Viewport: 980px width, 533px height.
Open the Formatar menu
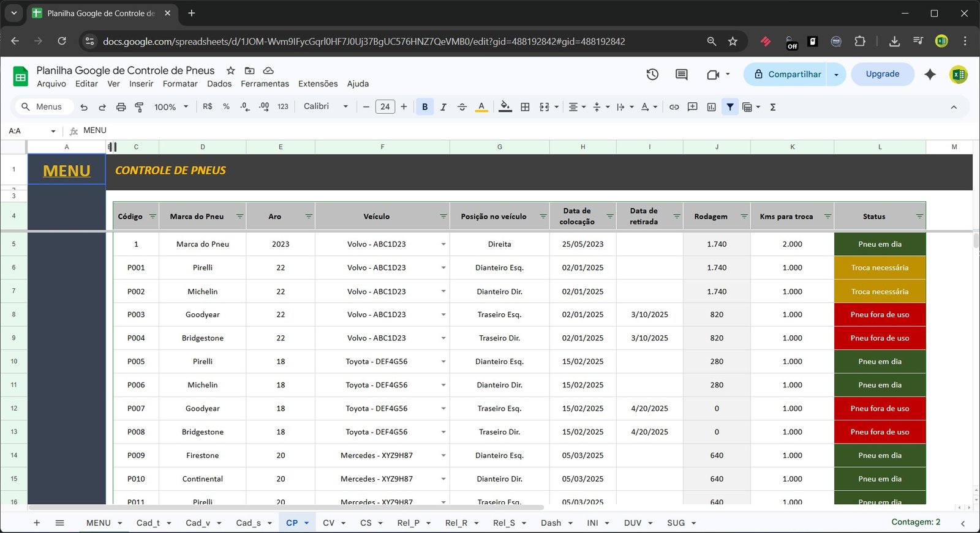[180, 84]
